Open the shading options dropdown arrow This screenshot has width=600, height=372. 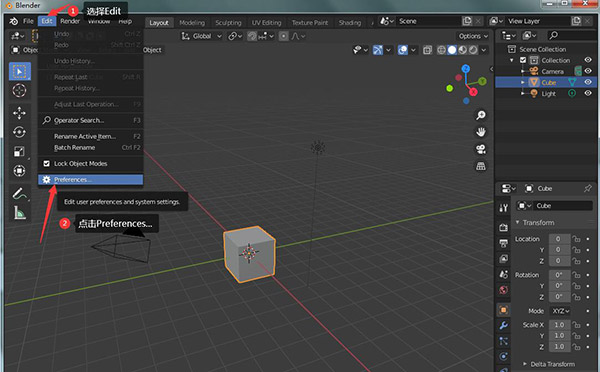tap(484, 50)
